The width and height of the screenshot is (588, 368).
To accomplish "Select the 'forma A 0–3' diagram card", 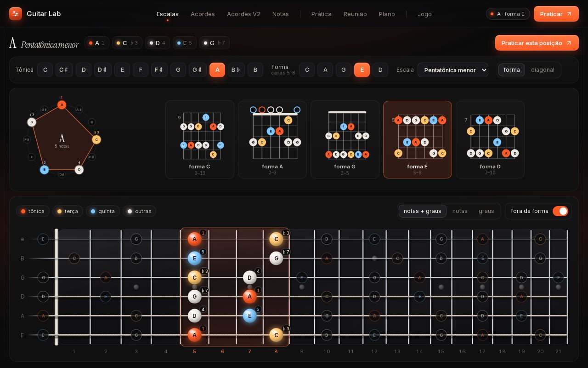I will point(272,139).
